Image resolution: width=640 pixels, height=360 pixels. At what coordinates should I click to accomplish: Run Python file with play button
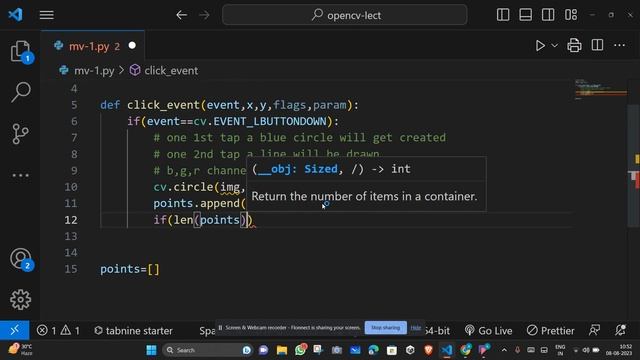[540, 45]
